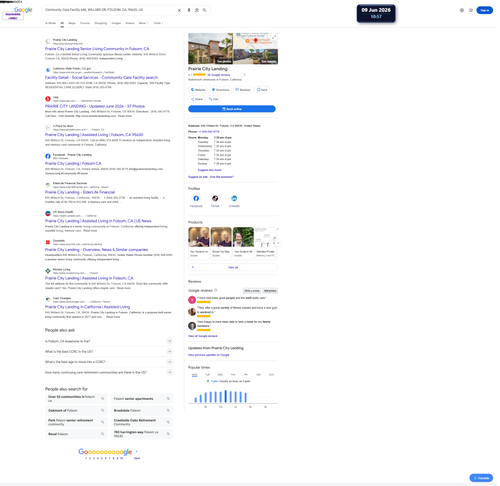This screenshot has width=500, height=486.
Task: Click the Google logo at top left
Action: [x=23, y=10]
